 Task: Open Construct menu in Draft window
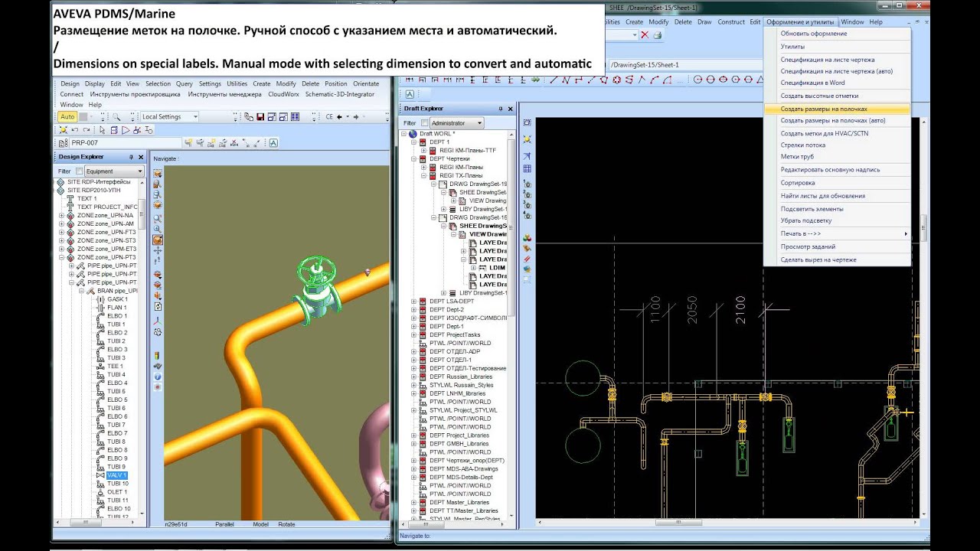click(x=731, y=22)
